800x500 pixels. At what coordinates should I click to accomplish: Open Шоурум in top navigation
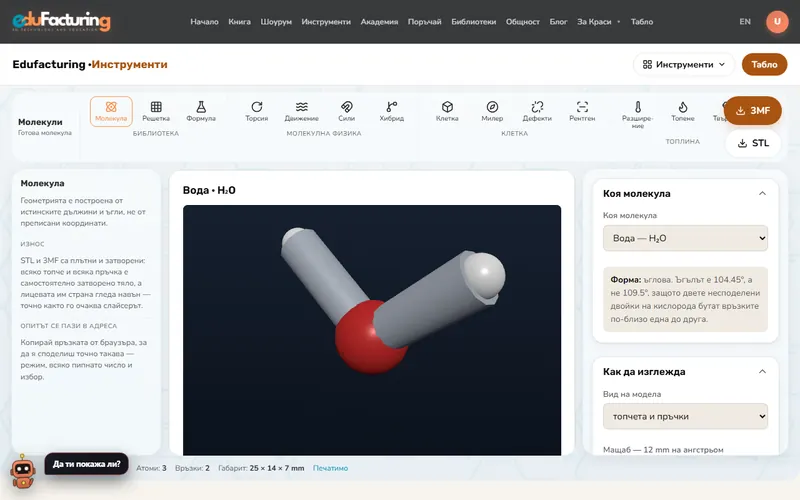coord(276,21)
